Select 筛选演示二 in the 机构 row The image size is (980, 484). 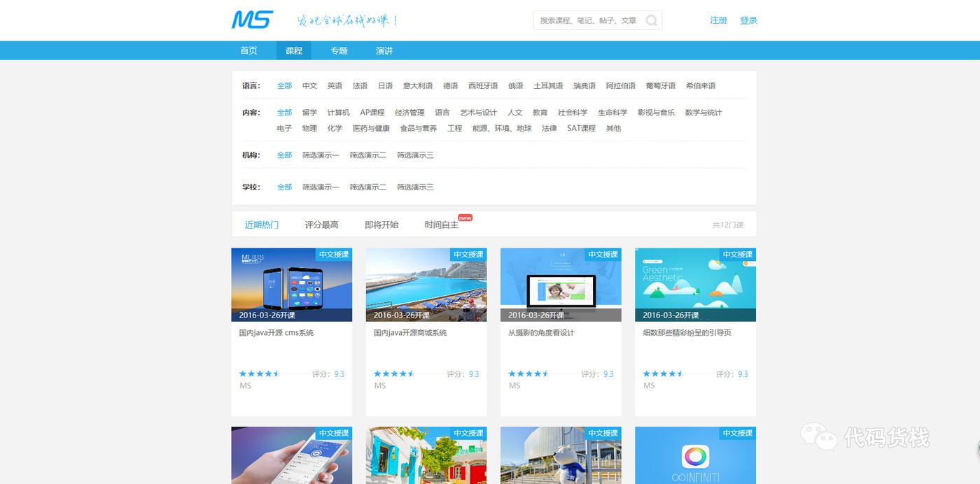(367, 155)
